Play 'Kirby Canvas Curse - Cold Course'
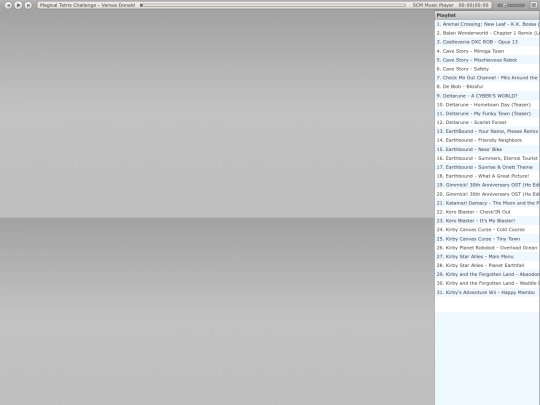This screenshot has height=405, width=540. 487,230
